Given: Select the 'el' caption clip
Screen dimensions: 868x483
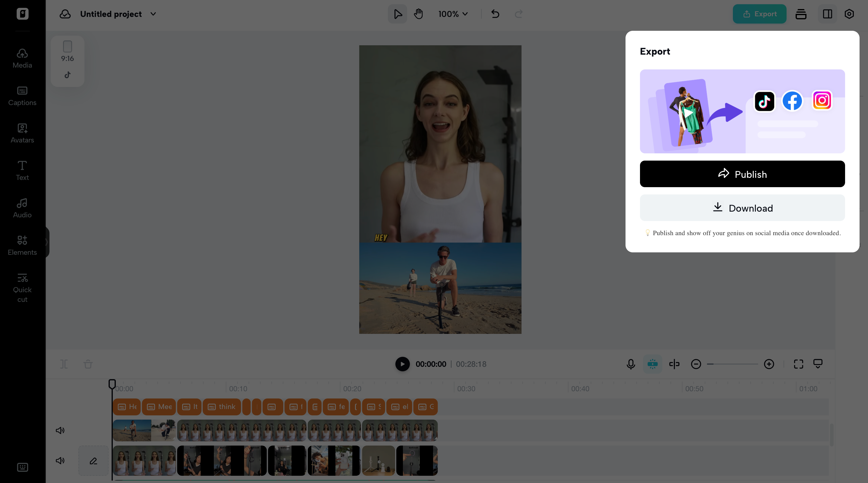Looking at the screenshot, I should click(x=399, y=407).
